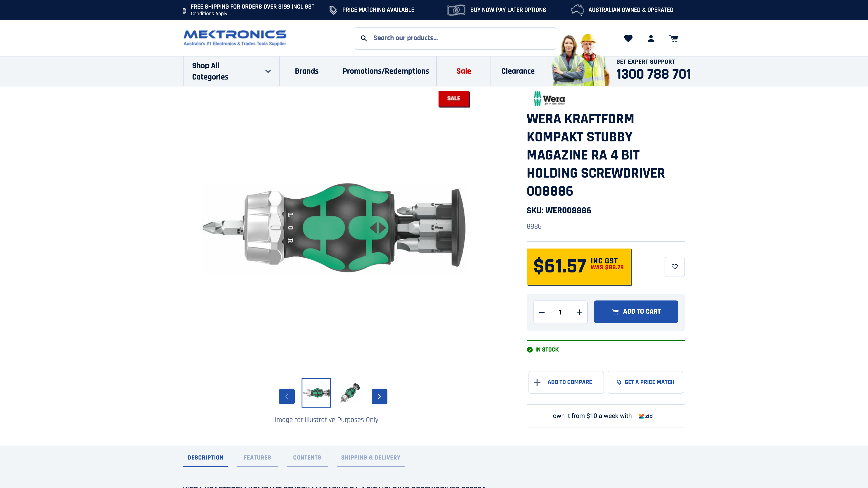Click the Wera brand logo

tap(549, 99)
